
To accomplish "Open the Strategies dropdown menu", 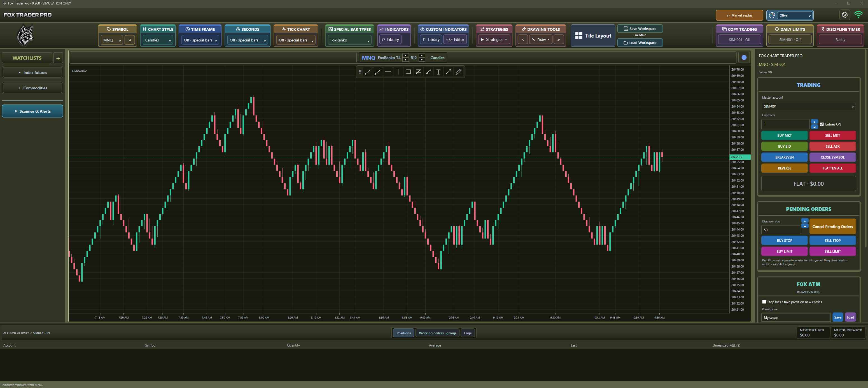I will point(494,40).
